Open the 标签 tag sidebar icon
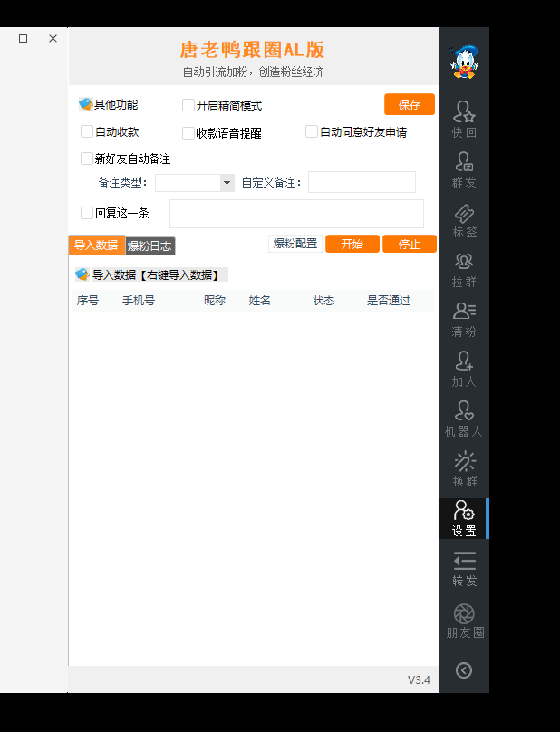560x732 pixels. (464, 219)
